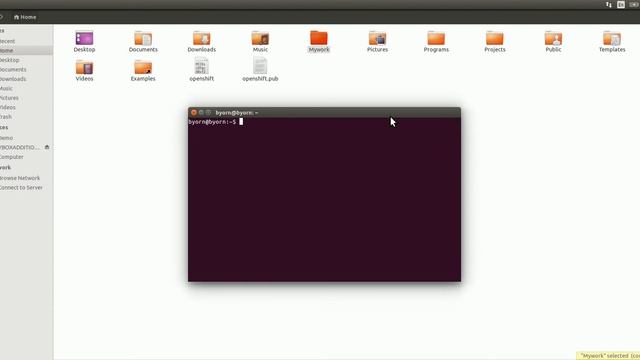Click Connect to Server in sidebar
This screenshot has height=360, width=640.
[x=21, y=188]
